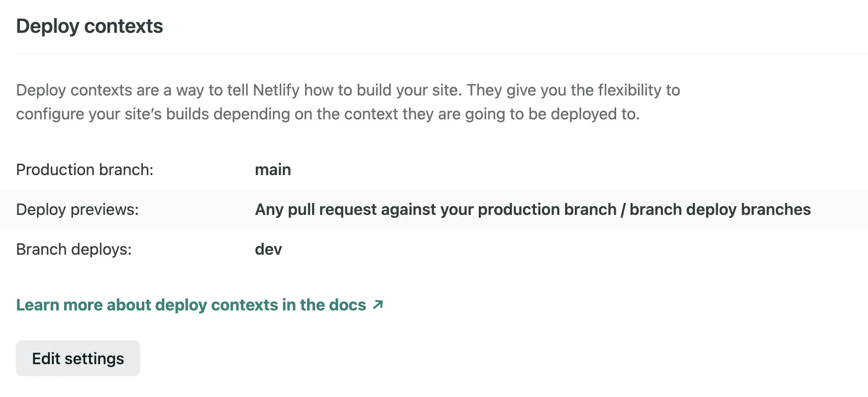Click the shaded Deploy previews settings row
Image resolution: width=868 pixels, height=397 pixels.
point(434,209)
